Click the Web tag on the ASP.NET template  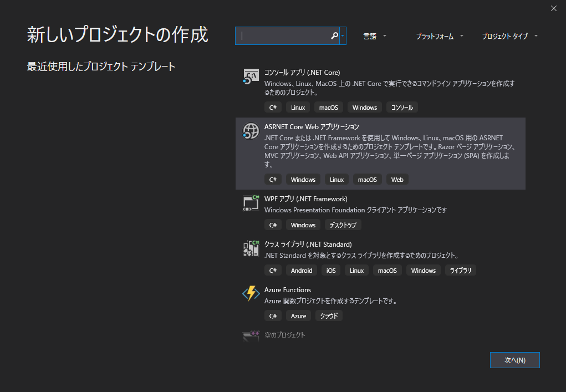pos(397,179)
